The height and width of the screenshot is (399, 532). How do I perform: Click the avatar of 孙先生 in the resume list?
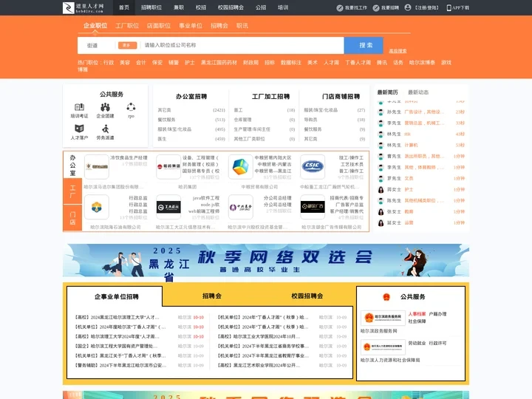pos(381,112)
